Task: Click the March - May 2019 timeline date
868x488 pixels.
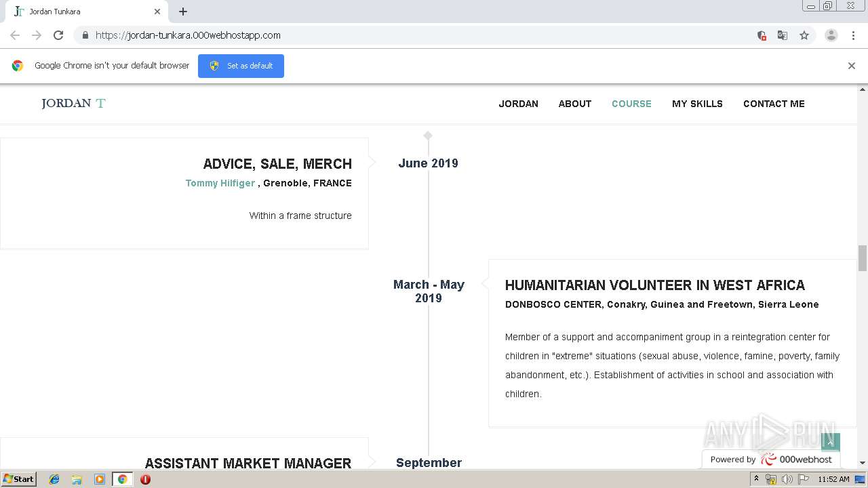Action: click(429, 291)
